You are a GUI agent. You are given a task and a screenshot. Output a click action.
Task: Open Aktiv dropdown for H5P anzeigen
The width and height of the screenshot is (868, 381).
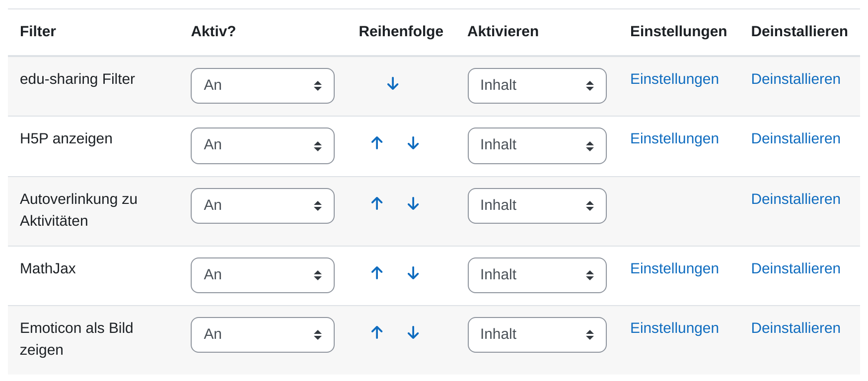pyautogui.click(x=263, y=146)
